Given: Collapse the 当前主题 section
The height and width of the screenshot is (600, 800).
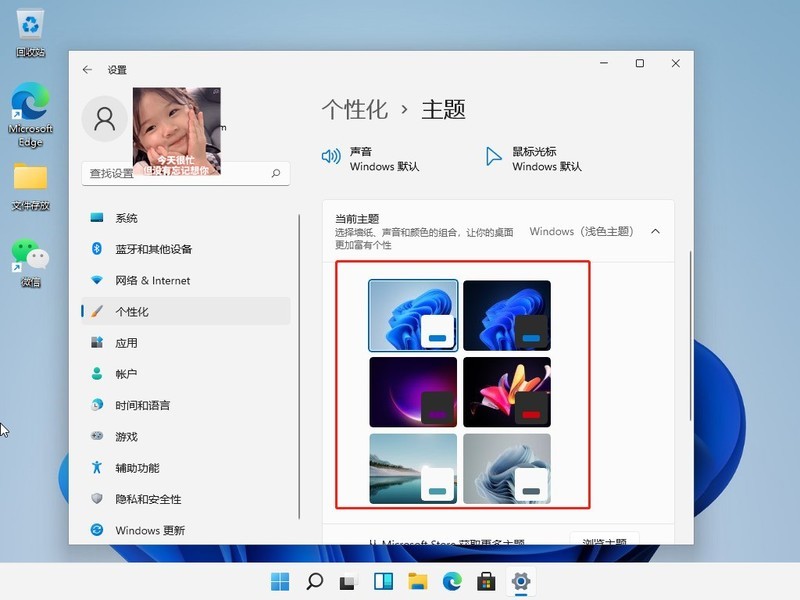Looking at the screenshot, I should (x=655, y=230).
